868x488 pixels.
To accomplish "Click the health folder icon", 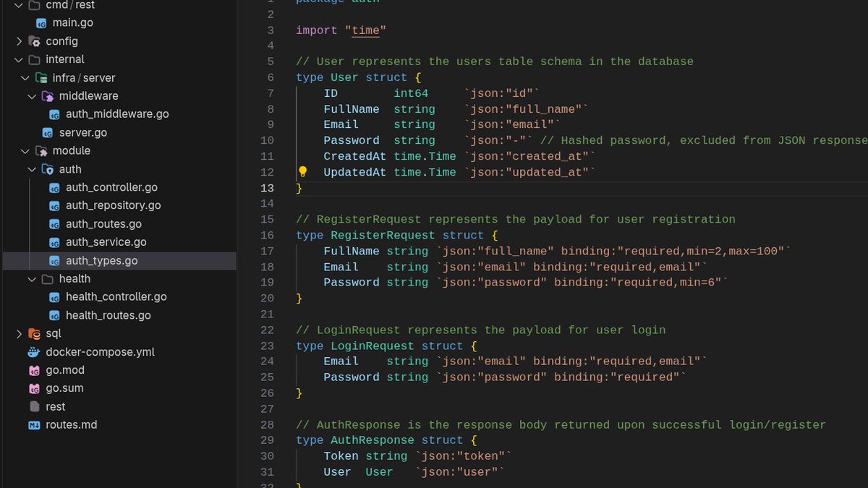I will coord(48,279).
